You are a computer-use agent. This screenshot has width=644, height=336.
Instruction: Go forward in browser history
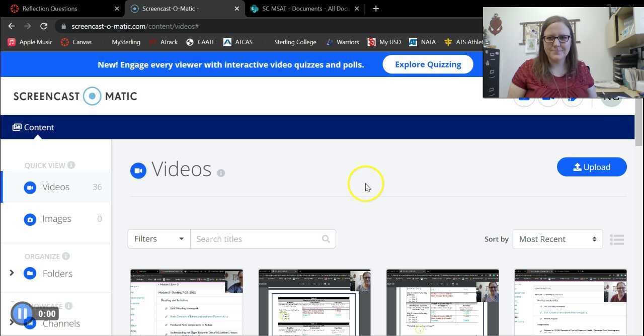tap(28, 26)
